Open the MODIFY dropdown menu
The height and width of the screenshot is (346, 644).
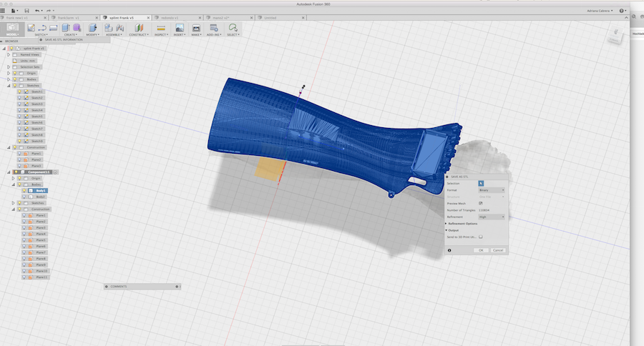(x=92, y=35)
